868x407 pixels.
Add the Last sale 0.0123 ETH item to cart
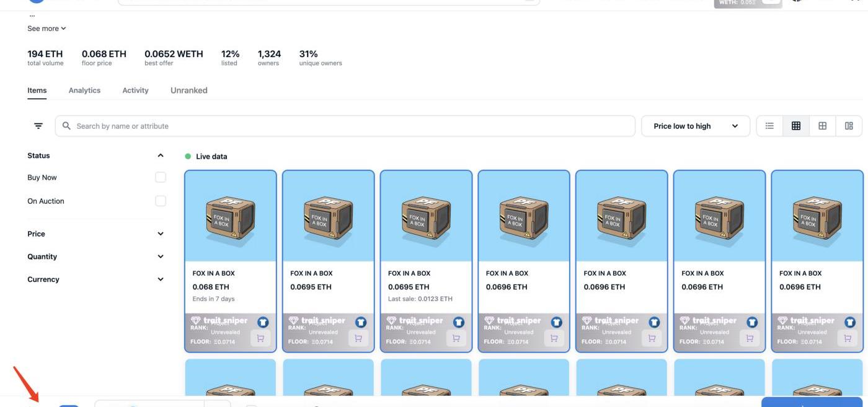pos(456,338)
